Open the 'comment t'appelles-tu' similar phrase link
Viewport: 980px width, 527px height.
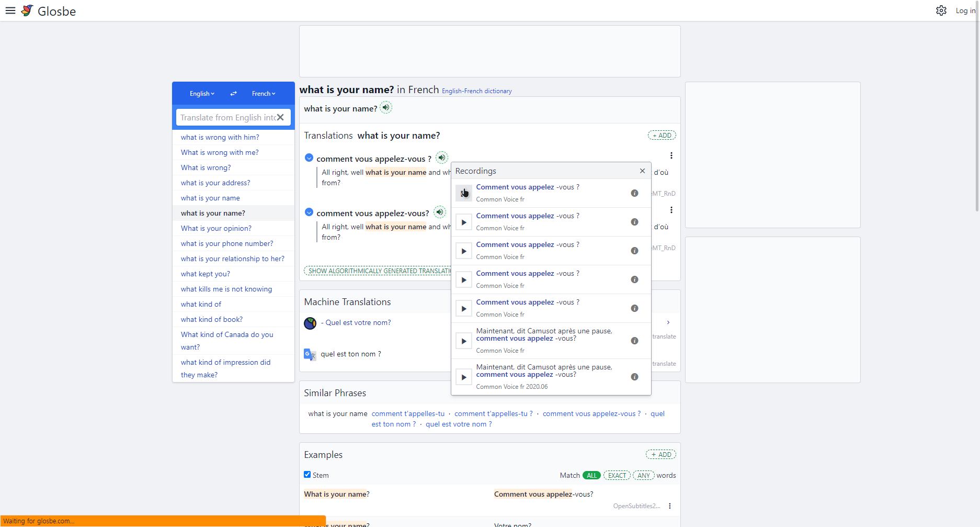(408, 413)
